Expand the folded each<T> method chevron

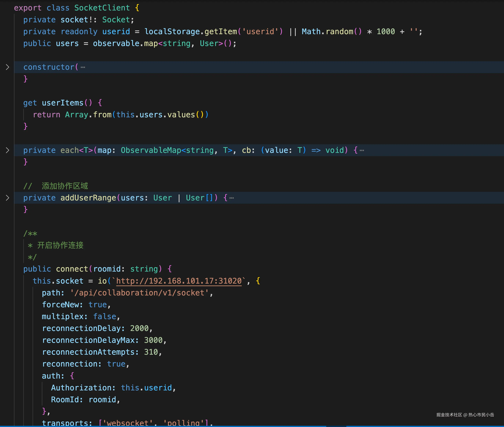pyautogui.click(x=8, y=150)
